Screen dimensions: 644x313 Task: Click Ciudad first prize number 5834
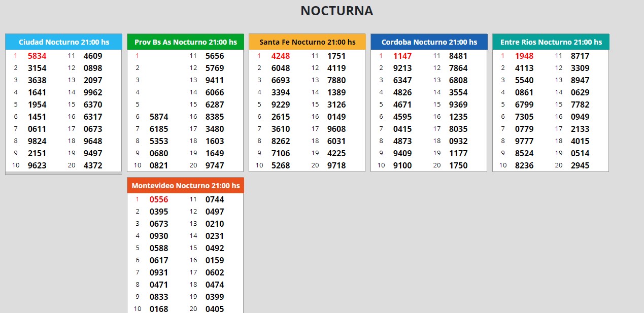point(37,56)
